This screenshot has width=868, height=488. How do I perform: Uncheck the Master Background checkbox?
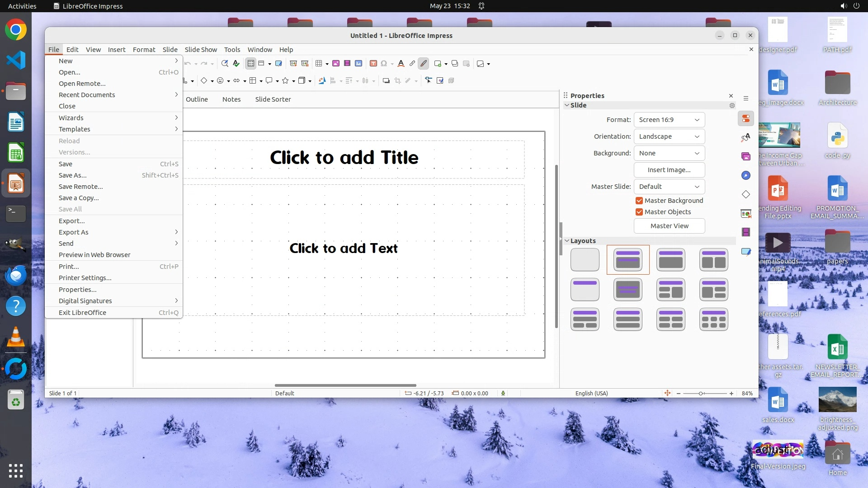click(x=639, y=201)
